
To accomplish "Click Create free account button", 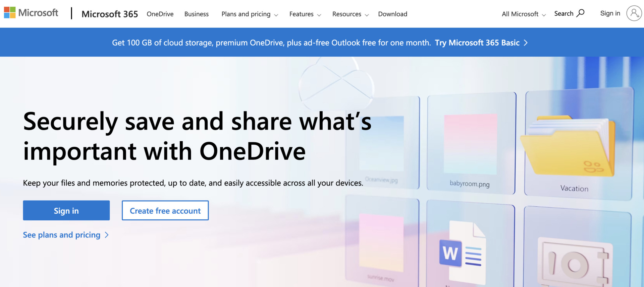I will 165,210.
